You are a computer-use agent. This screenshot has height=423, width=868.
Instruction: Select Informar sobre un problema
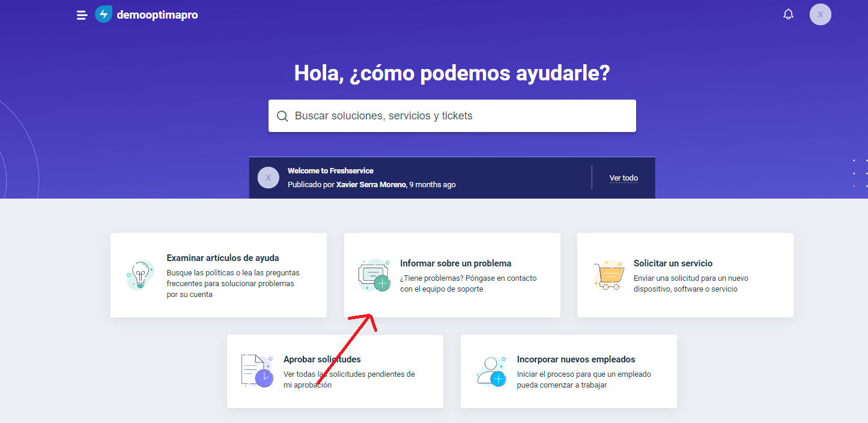(x=455, y=263)
